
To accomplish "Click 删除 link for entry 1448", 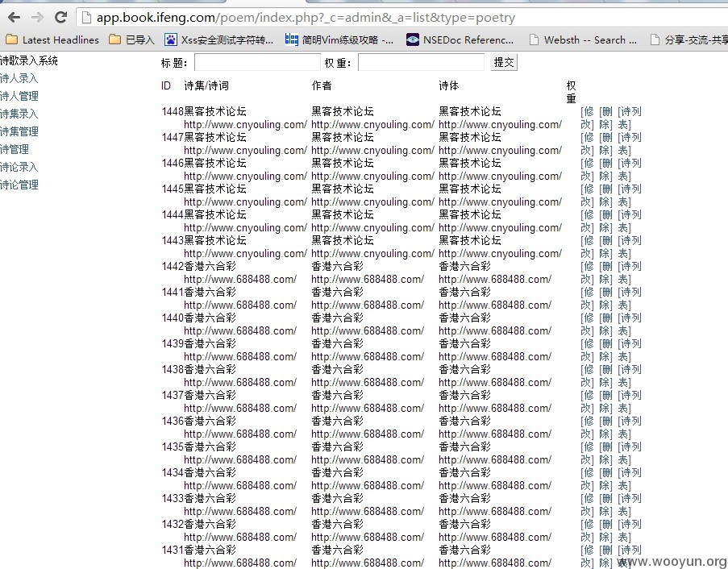I will pos(606,118).
